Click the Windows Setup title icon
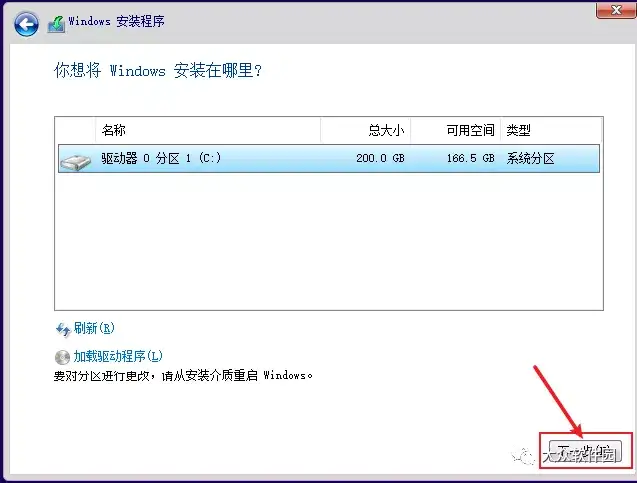The image size is (637, 483). [x=56, y=24]
